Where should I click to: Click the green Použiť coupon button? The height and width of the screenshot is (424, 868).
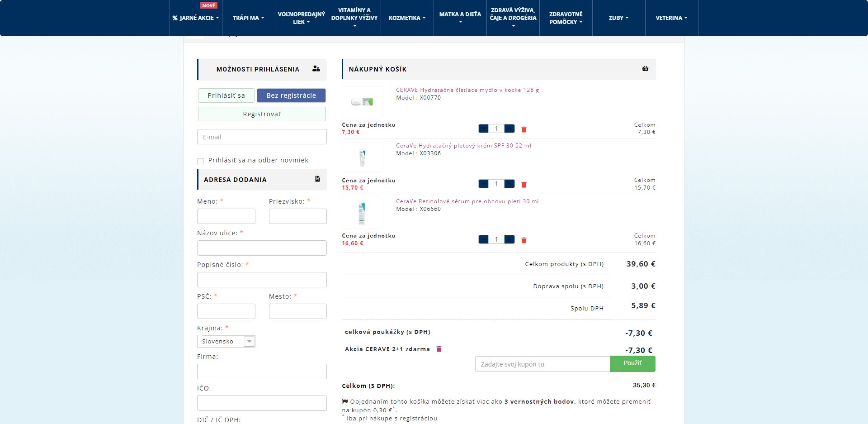coord(632,363)
